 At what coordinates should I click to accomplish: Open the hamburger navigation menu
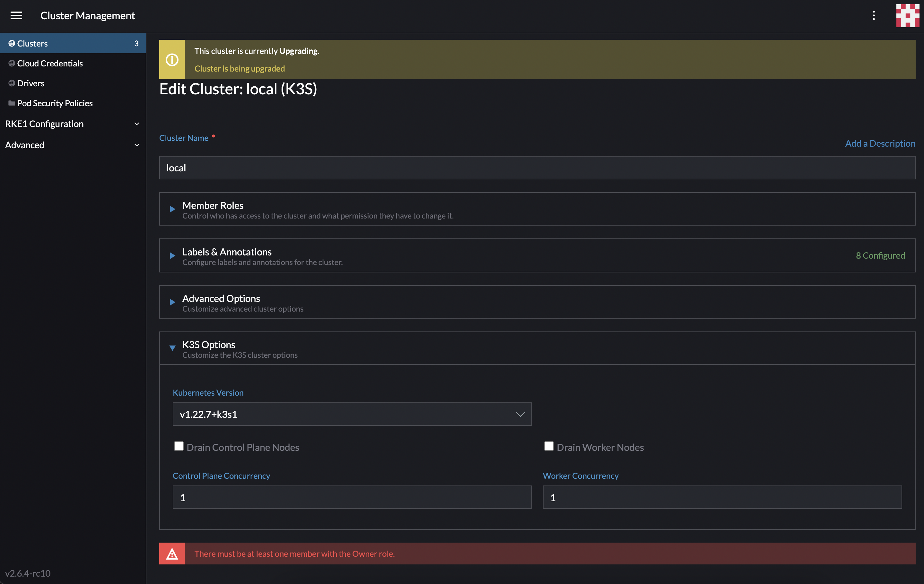click(x=16, y=15)
